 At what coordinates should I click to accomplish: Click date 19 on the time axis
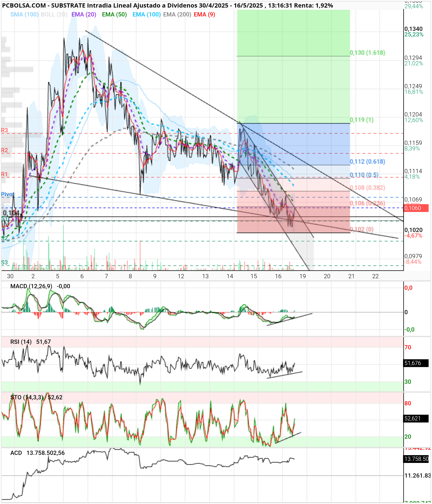[303, 276]
